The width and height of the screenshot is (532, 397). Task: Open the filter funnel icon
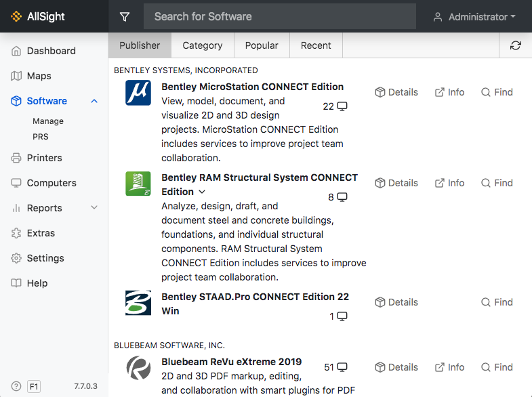(125, 17)
